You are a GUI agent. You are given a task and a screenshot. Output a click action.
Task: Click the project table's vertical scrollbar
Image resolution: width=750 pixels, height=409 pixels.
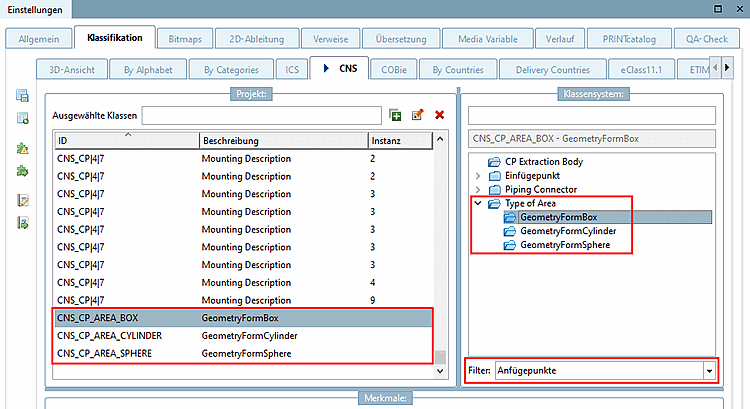click(440, 250)
